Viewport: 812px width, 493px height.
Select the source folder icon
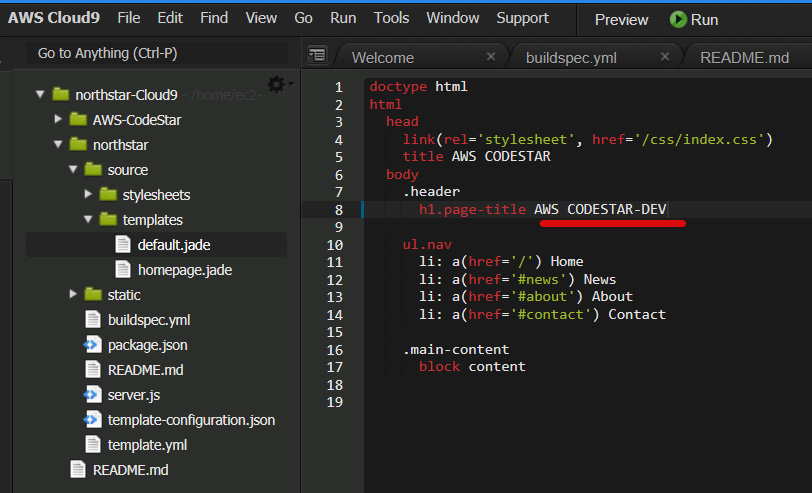[93, 169]
